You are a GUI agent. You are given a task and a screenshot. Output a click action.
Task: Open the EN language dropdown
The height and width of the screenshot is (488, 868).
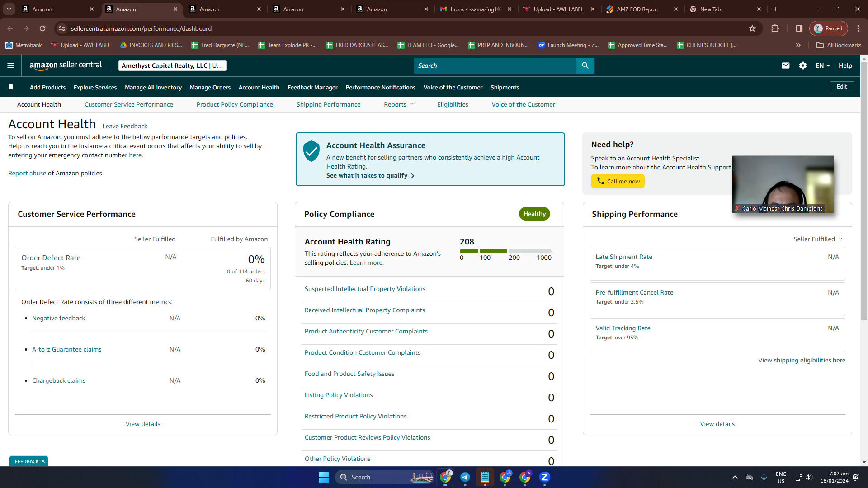(823, 66)
